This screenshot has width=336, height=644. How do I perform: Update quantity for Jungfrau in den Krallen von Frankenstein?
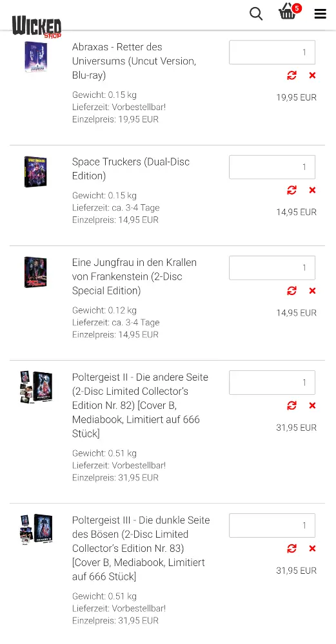[x=292, y=291]
